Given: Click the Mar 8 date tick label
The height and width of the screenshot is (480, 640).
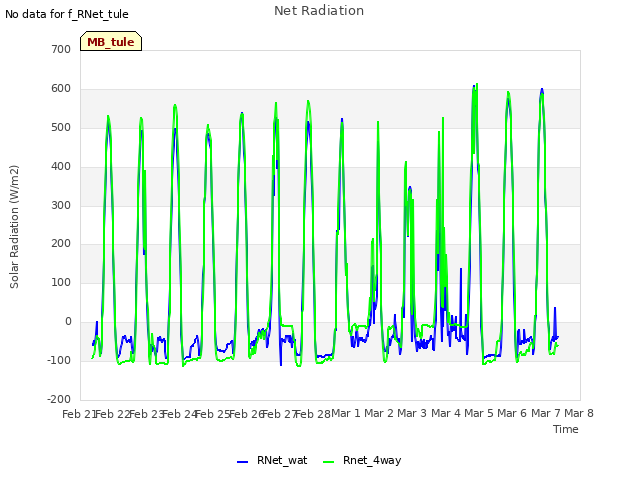Looking at the screenshot, I should 579,413.
